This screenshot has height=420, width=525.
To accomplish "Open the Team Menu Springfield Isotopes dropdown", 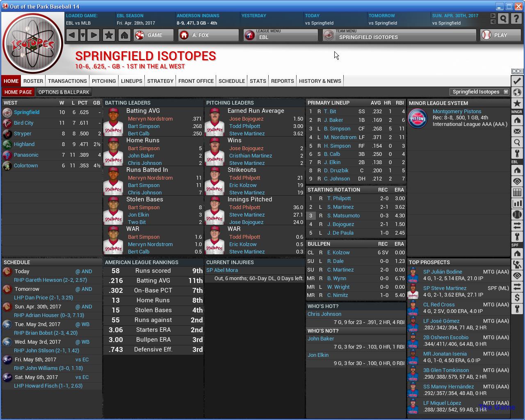I will [399, 35].
